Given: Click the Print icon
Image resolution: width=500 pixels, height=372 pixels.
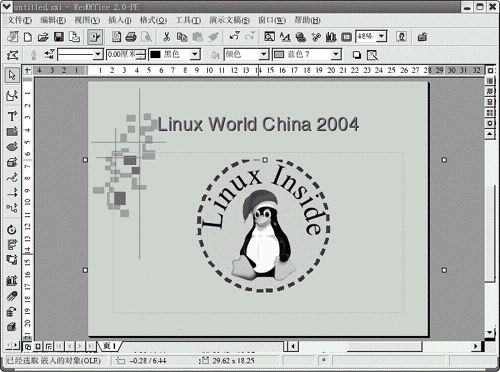Looking at the screenshot, I should coord(131,37).
